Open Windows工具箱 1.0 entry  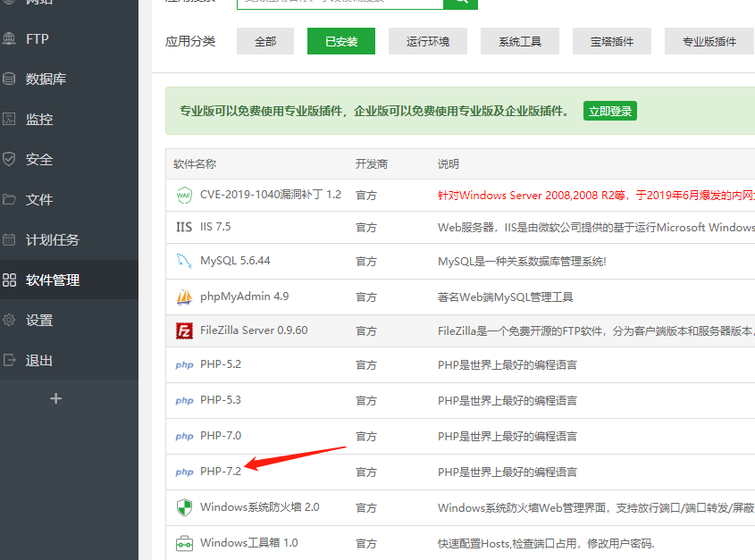[249, 543]
